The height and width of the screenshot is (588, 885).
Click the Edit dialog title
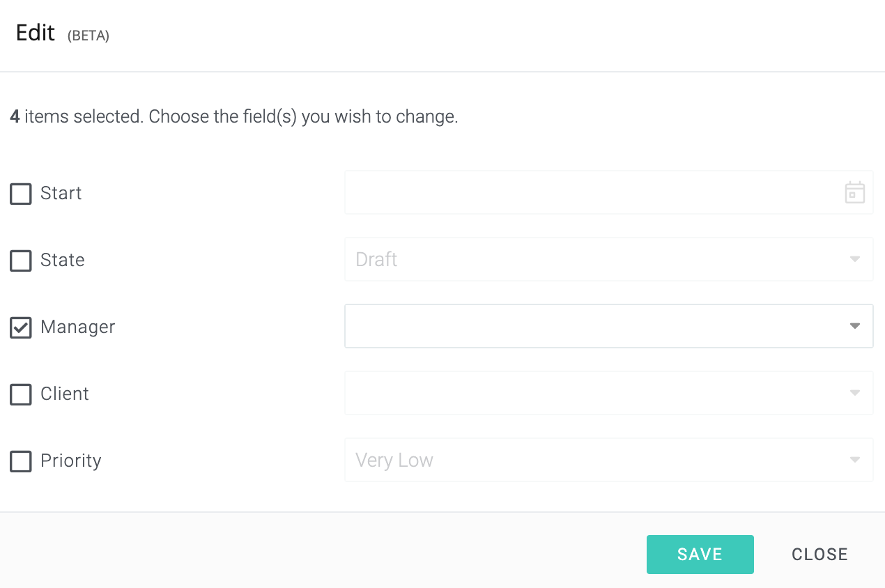pos(36,33)
